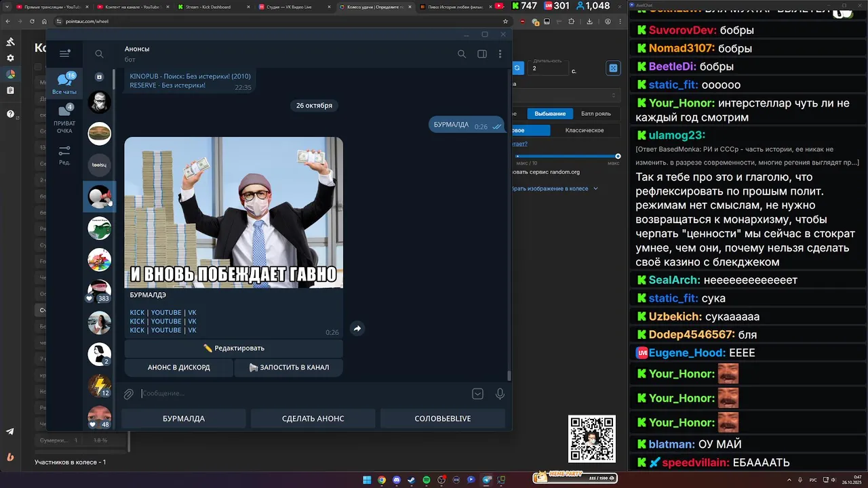The width and height of the screenshot is (868, 488).
Task: Open the Windows Start menu
Action: click(x=367, y=480)
